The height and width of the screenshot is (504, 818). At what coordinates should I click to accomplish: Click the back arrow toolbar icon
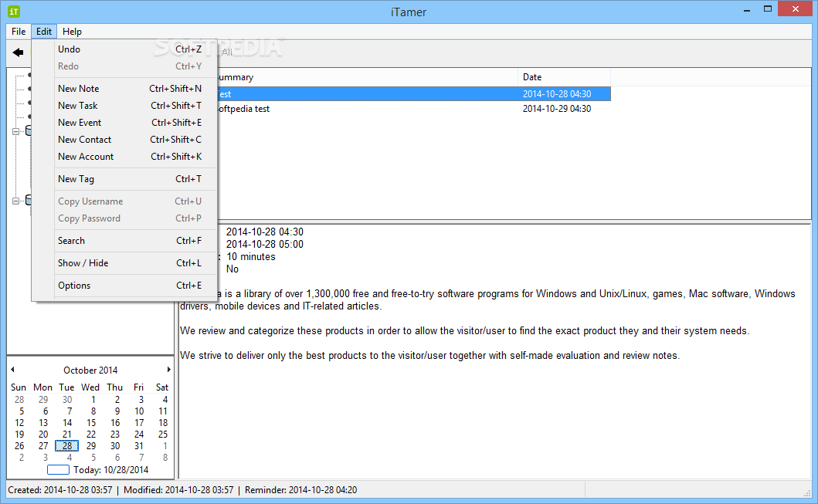(x=19, y=52)
